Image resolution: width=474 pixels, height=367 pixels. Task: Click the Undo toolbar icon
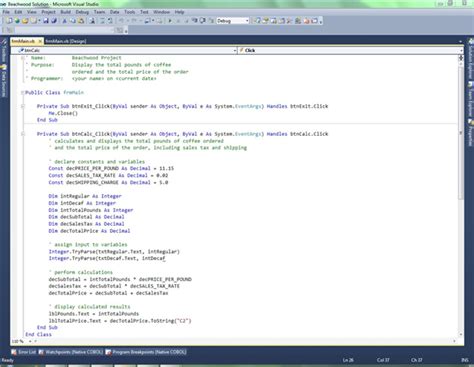(122, 21)
